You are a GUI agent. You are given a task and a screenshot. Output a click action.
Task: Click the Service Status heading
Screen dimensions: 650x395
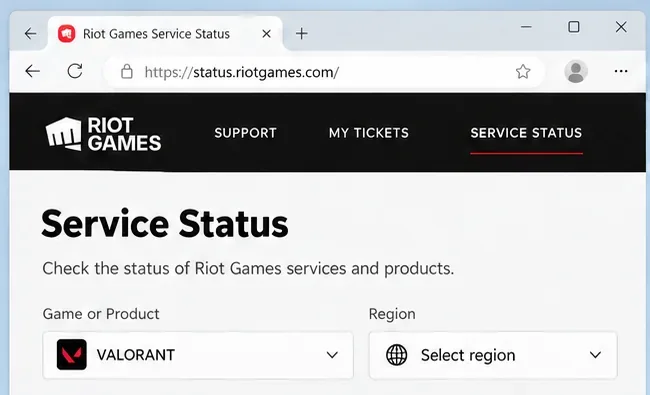pos(165,224)
